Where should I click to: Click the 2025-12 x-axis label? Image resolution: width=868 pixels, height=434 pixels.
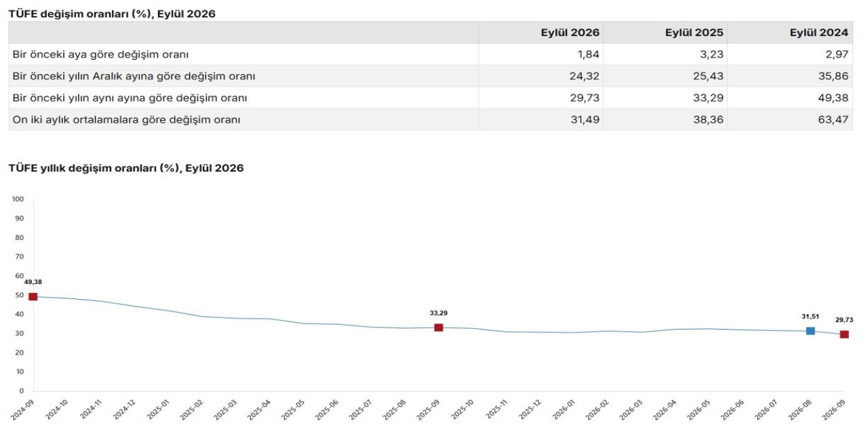(x=530, y=410)
